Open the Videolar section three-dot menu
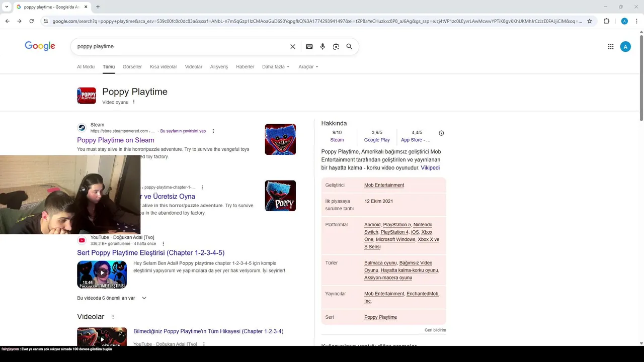The image size is (644, 362). [113, 317]
